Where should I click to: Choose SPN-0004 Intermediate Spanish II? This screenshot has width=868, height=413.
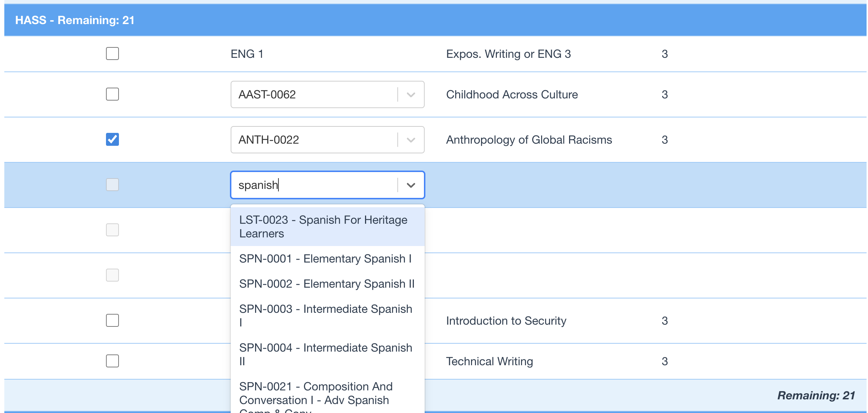tap(325, 354)
